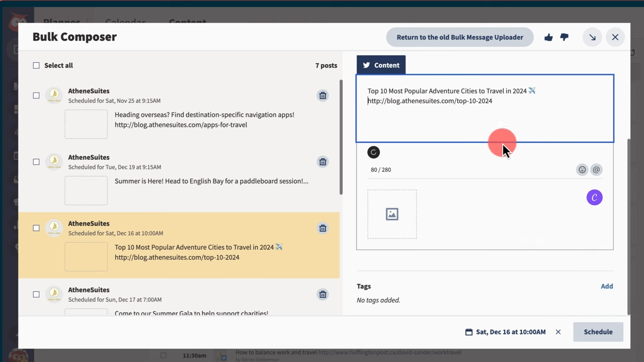Delete the Dec 19 paddleboard post
The width and height of the screenshot is (644, 362).
tap(323, 162)
